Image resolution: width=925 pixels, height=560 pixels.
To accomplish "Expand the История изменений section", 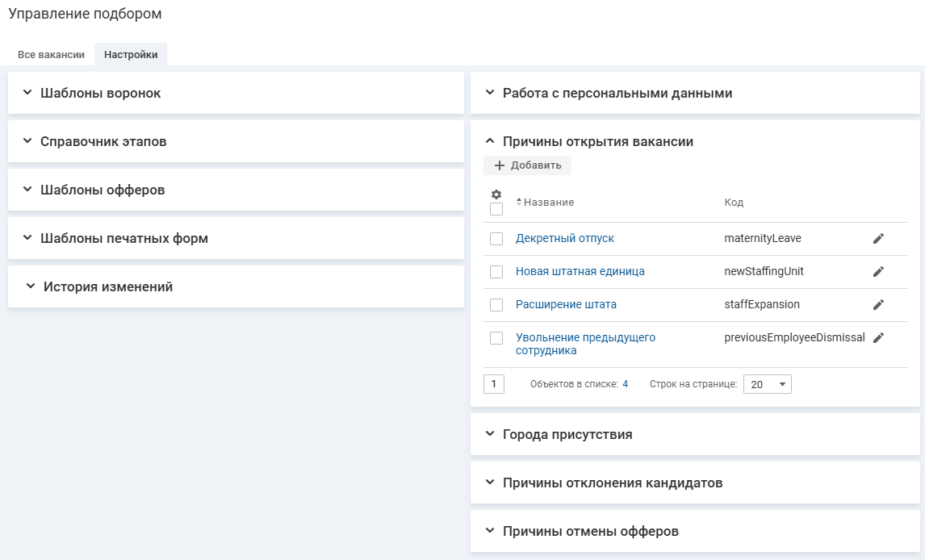I will (x=31, y=286).
